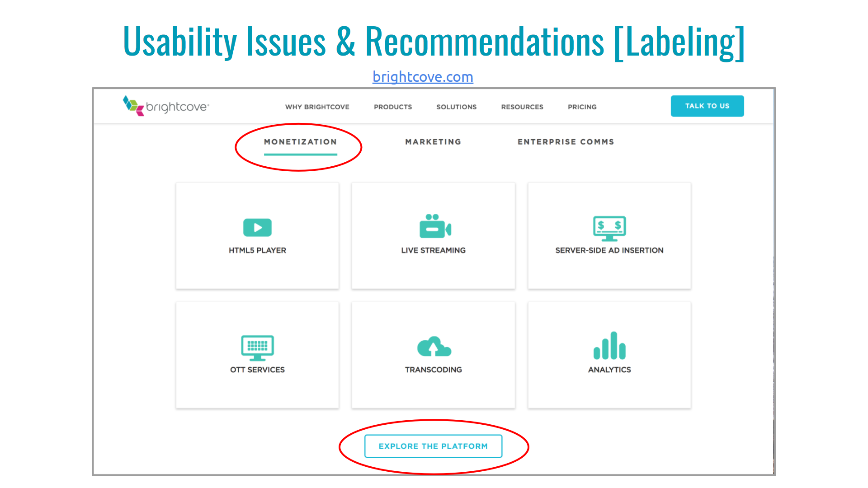Open the brightcove.com hyperlink
Screen dimensions: 868x488
pyautogui.click(x=423, y=77)
